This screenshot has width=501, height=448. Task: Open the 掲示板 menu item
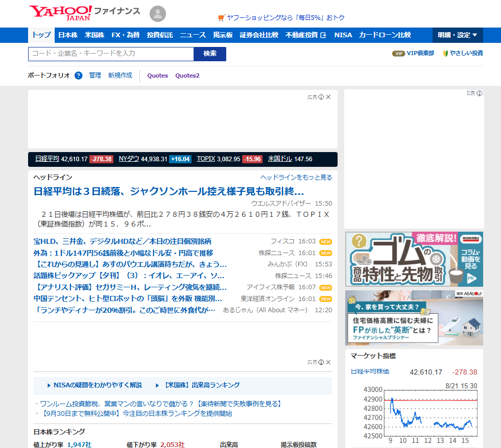tap(223, 35)
